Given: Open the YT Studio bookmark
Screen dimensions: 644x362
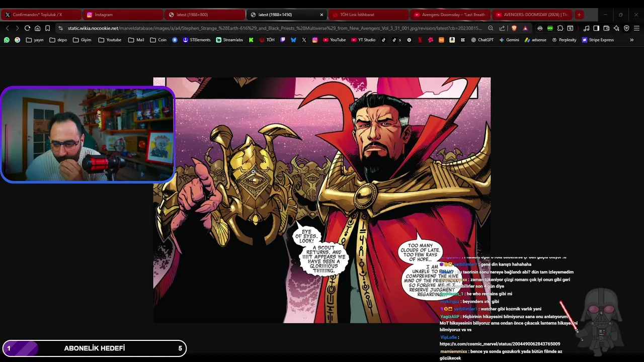Looking at the screenshot, I should click(x=363, y=40).
